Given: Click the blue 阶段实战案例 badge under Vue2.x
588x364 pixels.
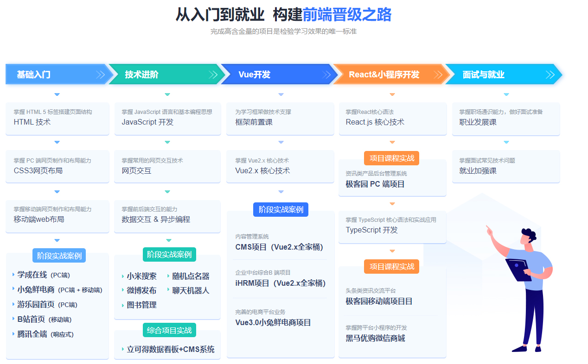Looking at the screenshot, I should coord(281,210).
